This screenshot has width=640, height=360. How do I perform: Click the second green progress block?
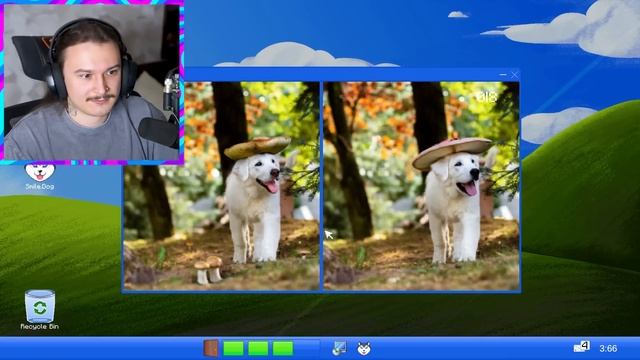click(258, 349)
